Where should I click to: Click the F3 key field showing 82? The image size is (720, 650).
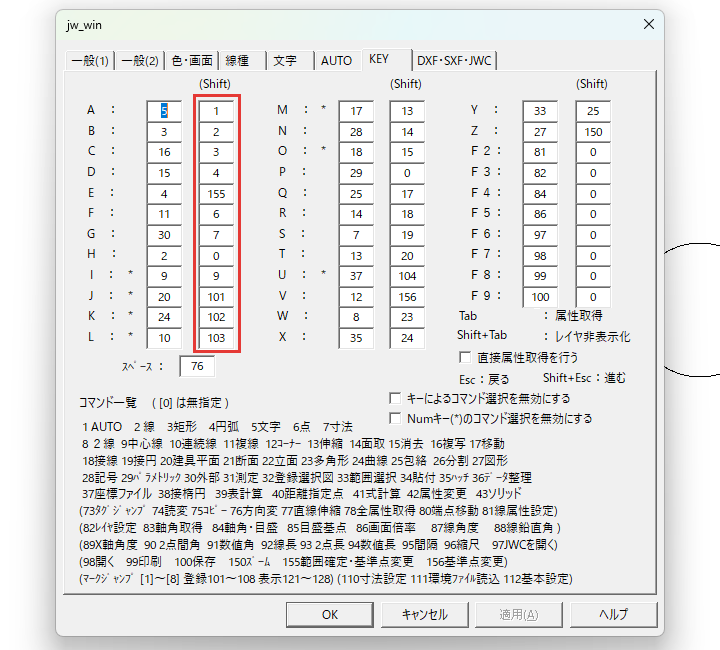[x=540, y=173]
